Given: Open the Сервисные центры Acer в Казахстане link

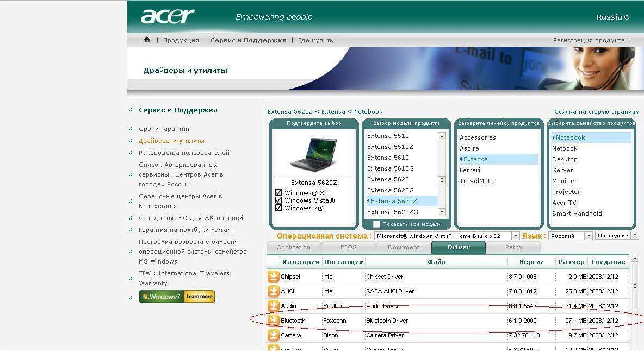Looking at the screenshot, I should point(180,201).
